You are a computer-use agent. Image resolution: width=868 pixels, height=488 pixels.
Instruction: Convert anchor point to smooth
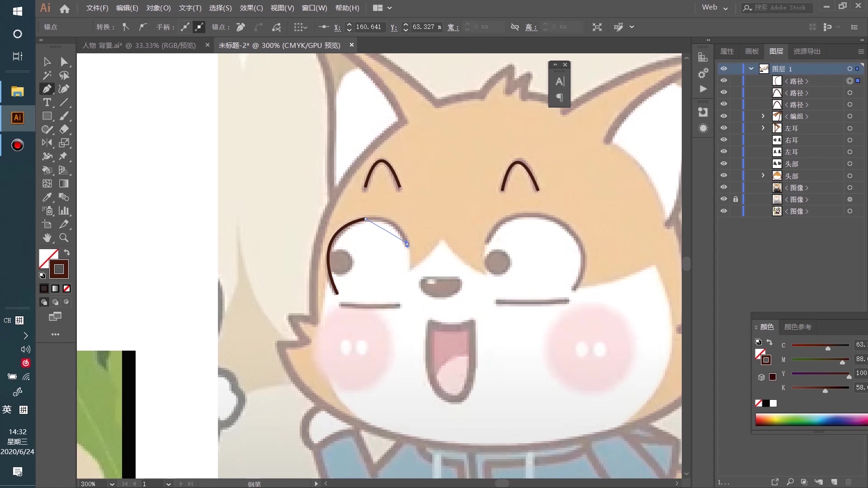point(143,27)
